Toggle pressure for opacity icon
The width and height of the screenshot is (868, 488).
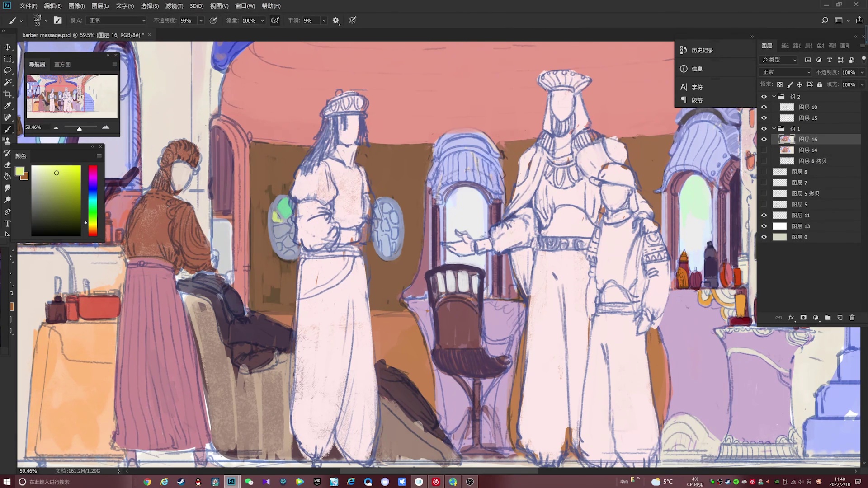213,20
